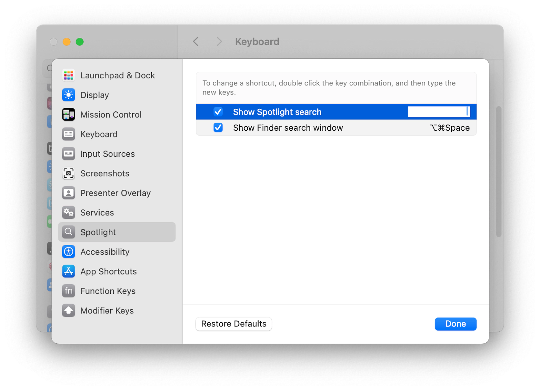Click the Launchpad & Dock icon

point(68,75)
